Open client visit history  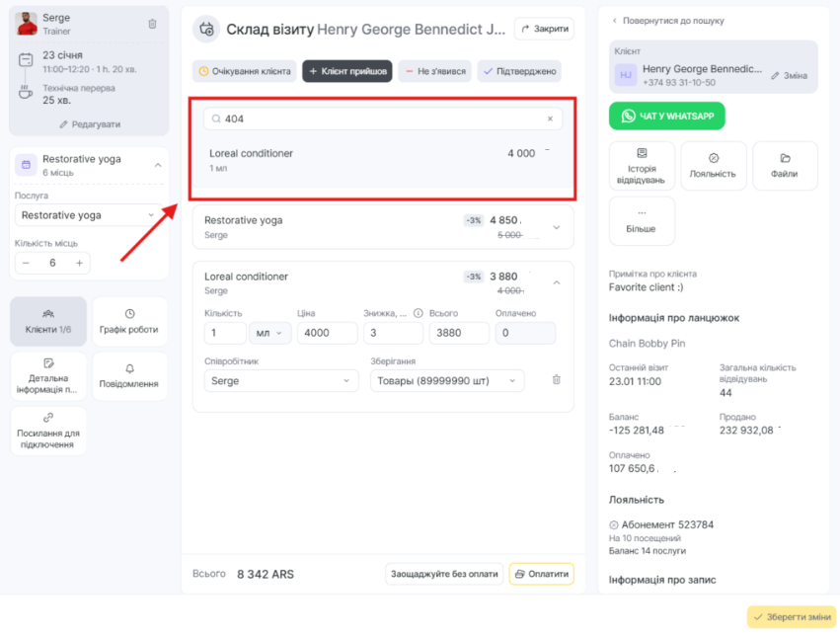642,165
